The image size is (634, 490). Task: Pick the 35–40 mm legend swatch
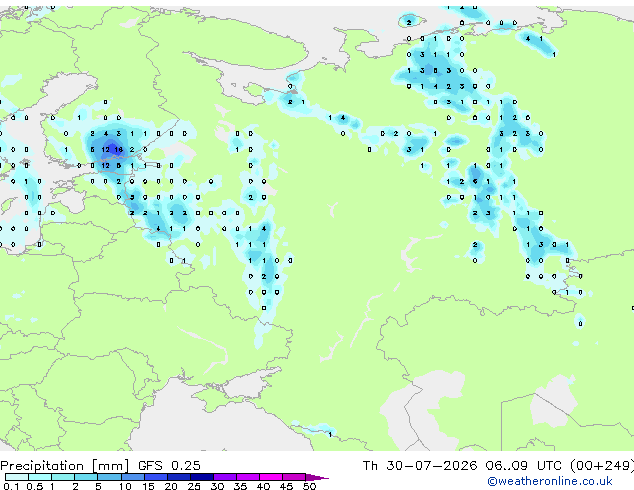tap(247, 477)
